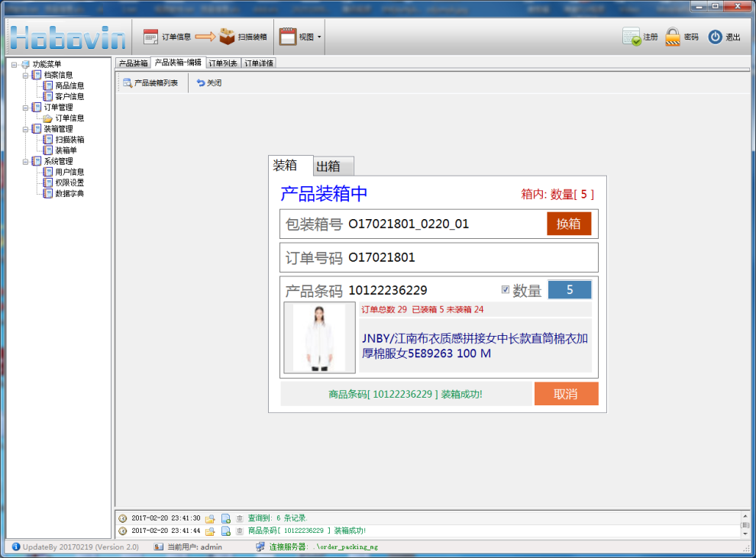Switch to the 订单列表 tab
The width and height of the screenshot is (756, 558).
[x=223, y=63]
